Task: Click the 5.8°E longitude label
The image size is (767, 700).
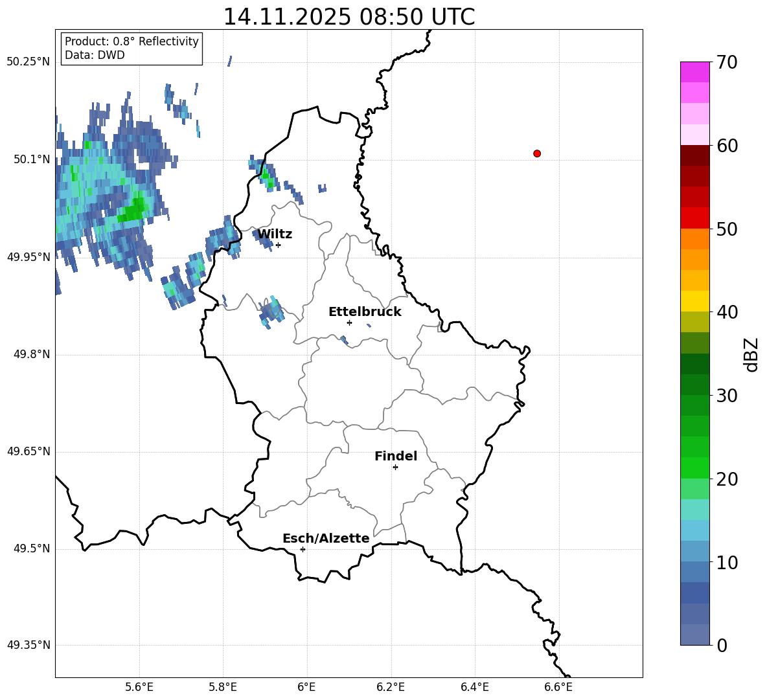Action: 223,687
